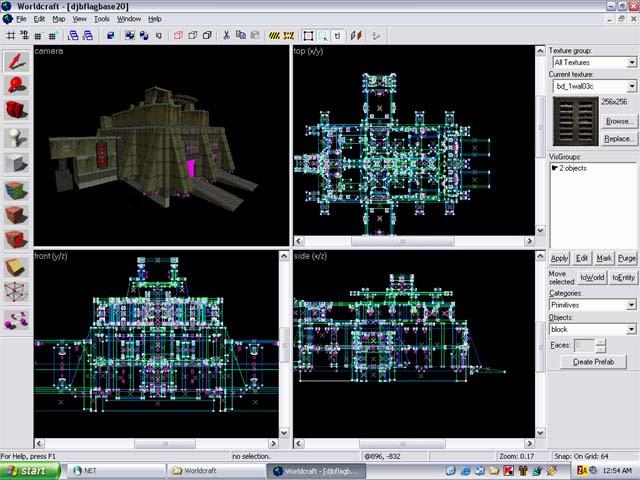Viewport: 640px width, 480px height.
Task: Toggle Texture Lock (tl)
Action: click(x=338, y=36)
